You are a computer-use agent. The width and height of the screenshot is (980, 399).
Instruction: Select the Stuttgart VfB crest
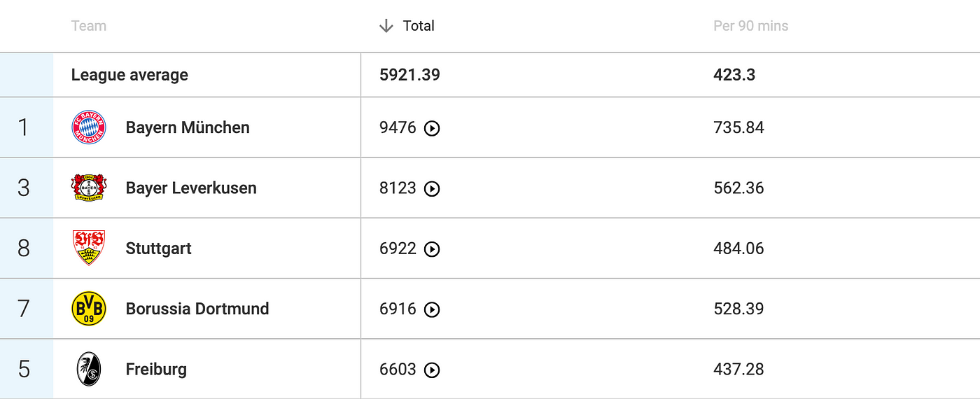pyautogui.click(x=89, y=248)
